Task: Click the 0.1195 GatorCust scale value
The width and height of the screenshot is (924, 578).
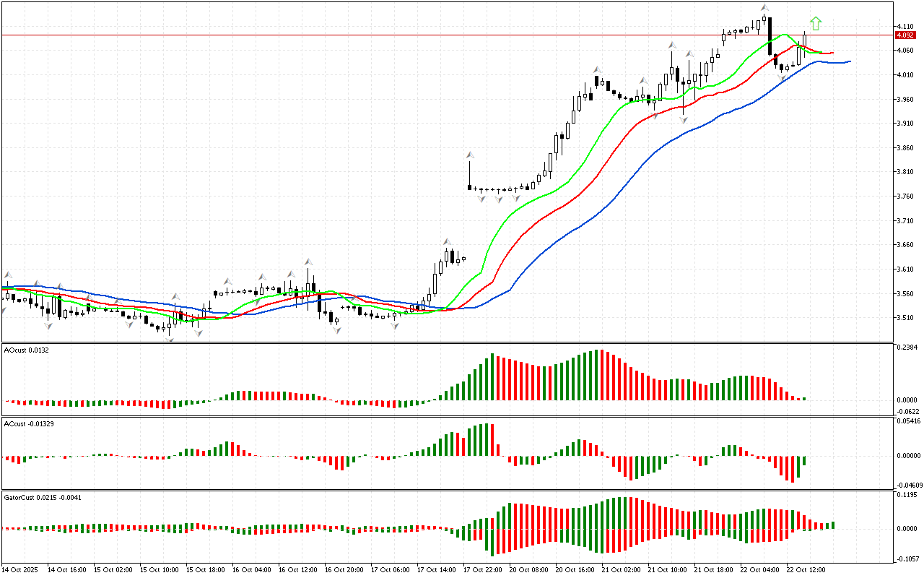Action: click(907, 496)
